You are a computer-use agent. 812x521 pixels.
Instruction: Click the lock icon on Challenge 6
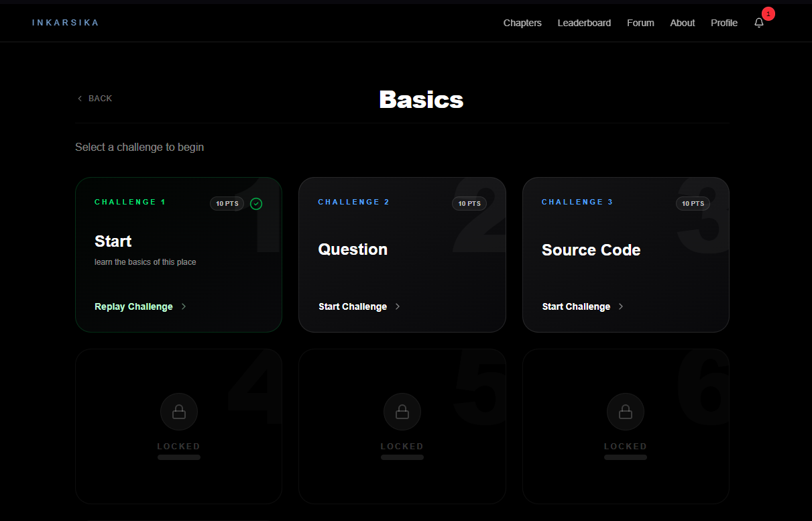click(625, 411)
